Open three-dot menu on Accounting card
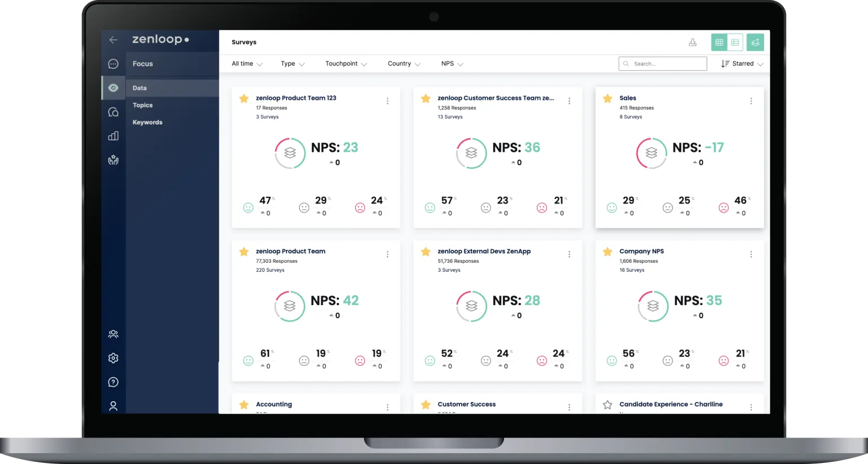Screen dimensions: 868x464 (387, 407)
